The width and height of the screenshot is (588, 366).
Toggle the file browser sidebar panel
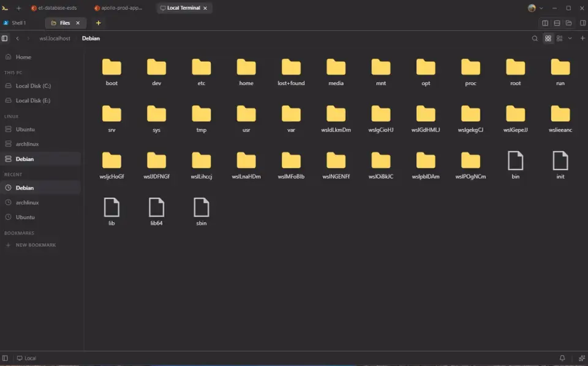pyautogui.click(x=4, y=38)
